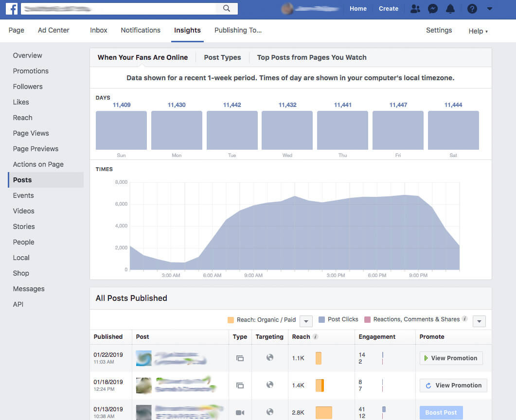The image size is (516, 420).
Task: Click Boost Post for the 01/13/2019 post
Action: pos(441,412)
